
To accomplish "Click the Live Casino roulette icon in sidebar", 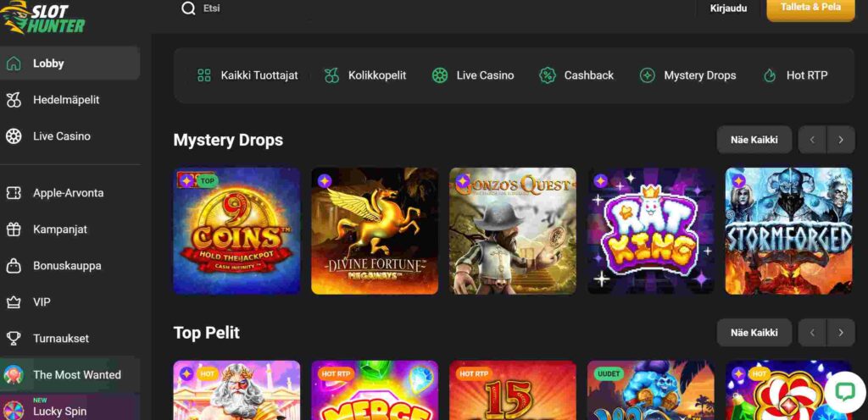I will tap(14, 136).
